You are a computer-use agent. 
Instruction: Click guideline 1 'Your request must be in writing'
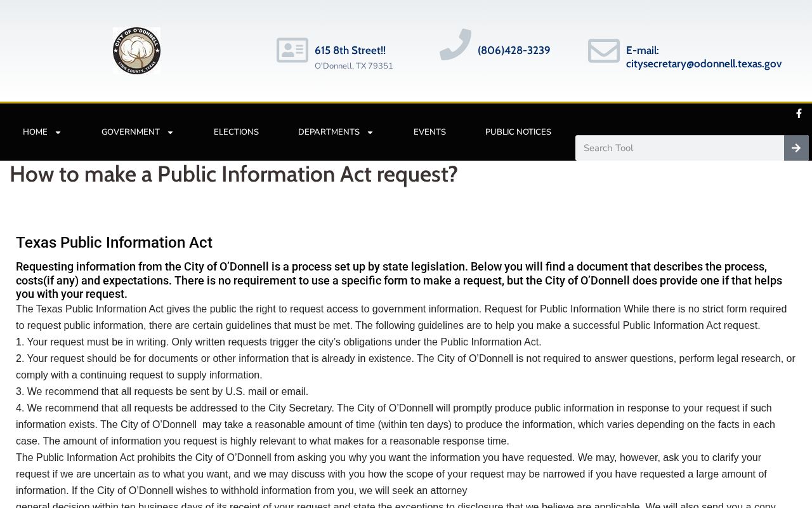point(278,342)
